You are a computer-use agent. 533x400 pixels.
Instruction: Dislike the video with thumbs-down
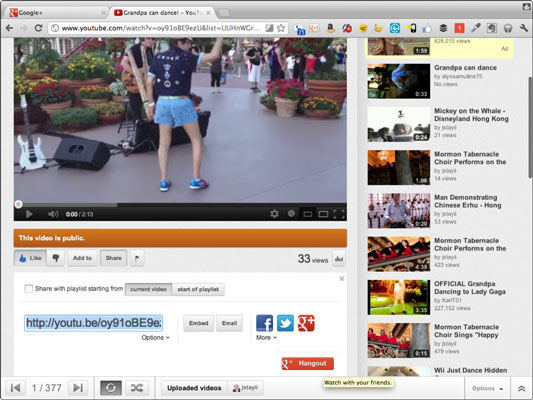point(56,258)
